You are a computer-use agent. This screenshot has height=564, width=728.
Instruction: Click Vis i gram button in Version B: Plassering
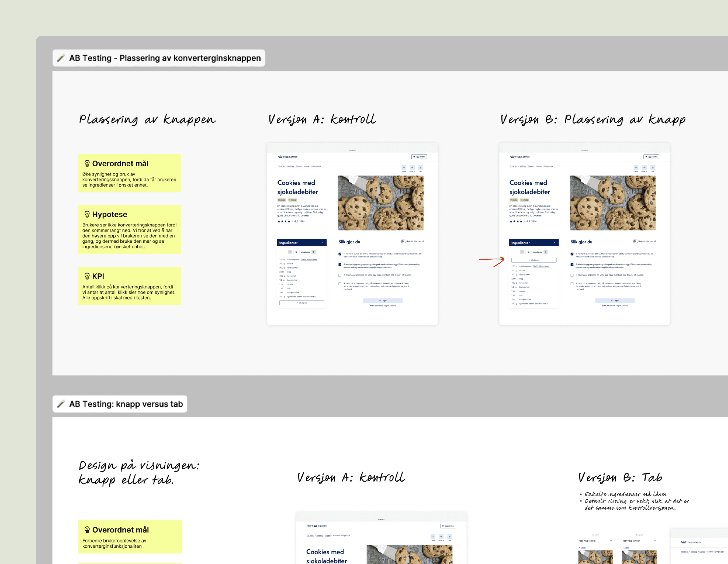pyautogui.click(x=534, y=260)
